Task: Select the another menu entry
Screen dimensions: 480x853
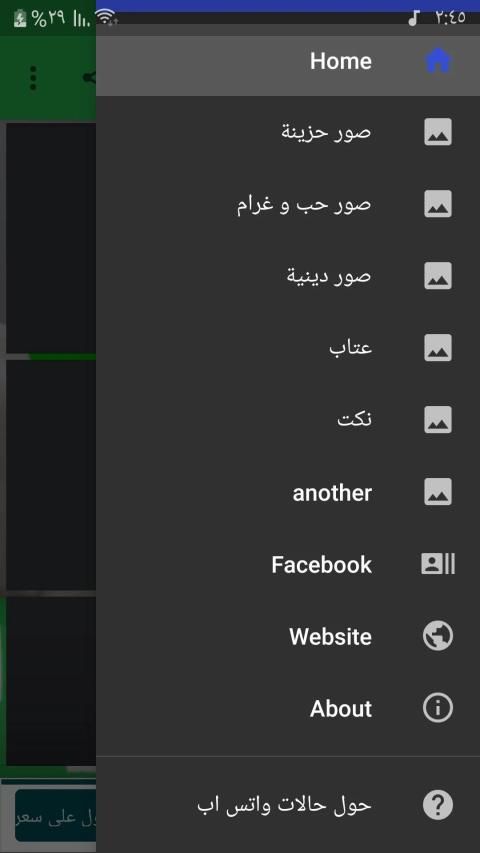Action: (288, 492)
